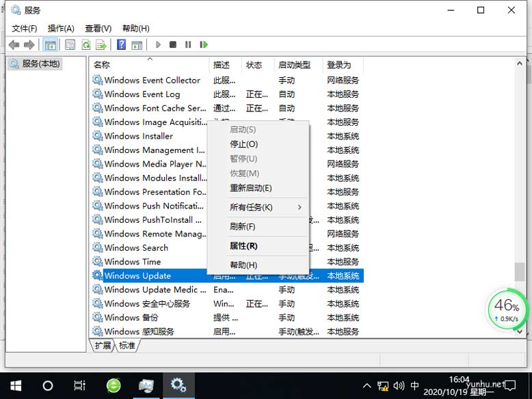Open the Windows Start menu

click(15, 385)
